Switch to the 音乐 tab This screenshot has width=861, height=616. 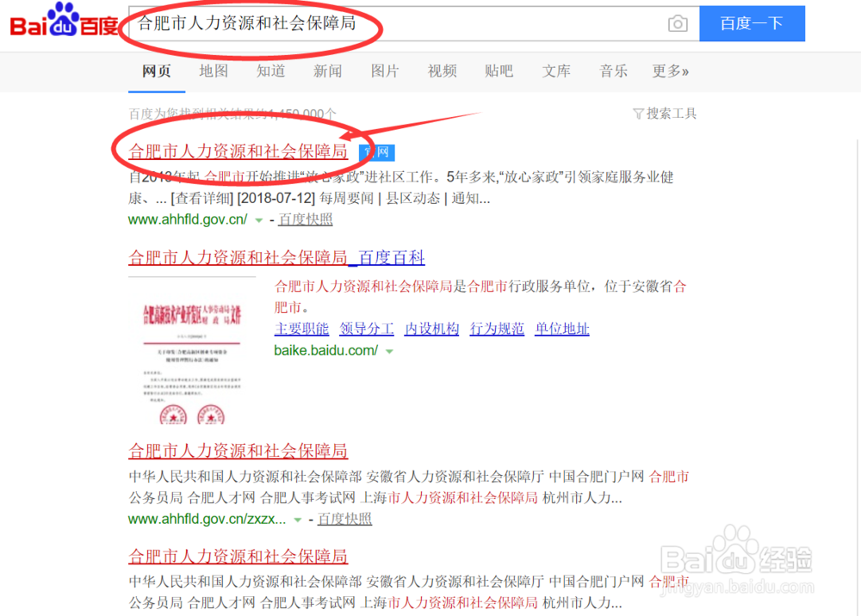(x=613, y=71)
